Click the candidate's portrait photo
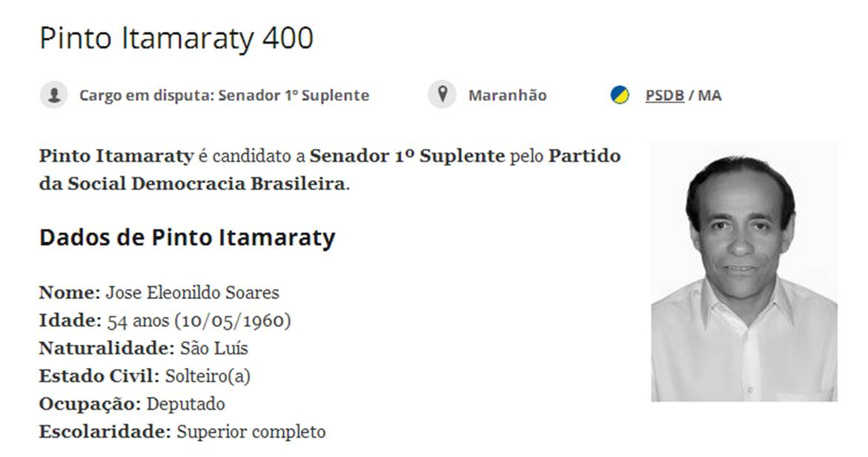Screen dimensions: 868x457 coord(743,272)
